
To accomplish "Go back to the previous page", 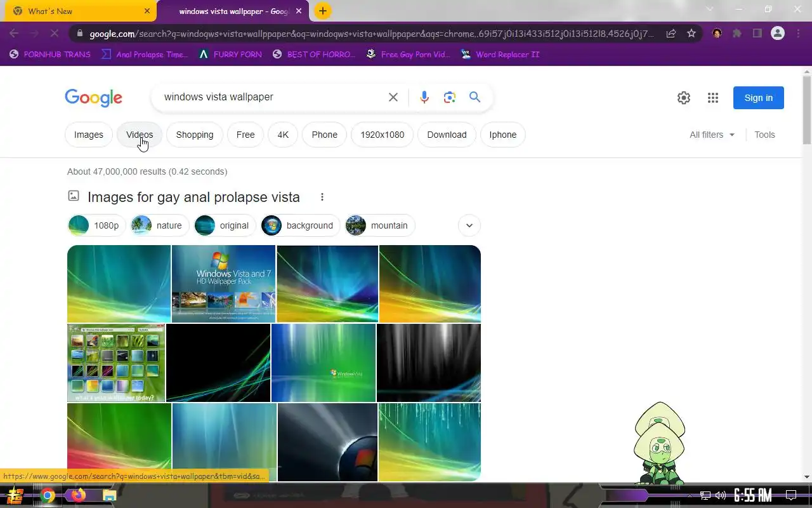I will point(14,33).
